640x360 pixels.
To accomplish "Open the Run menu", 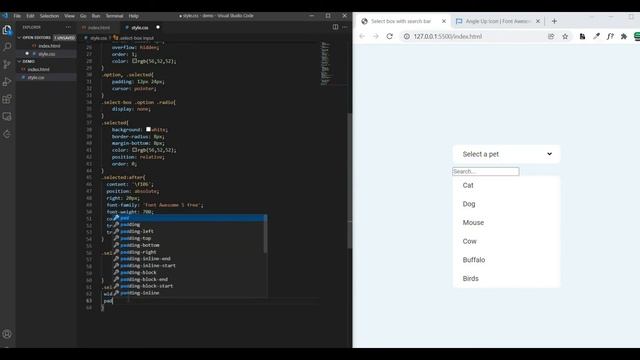I will point(96,16).
